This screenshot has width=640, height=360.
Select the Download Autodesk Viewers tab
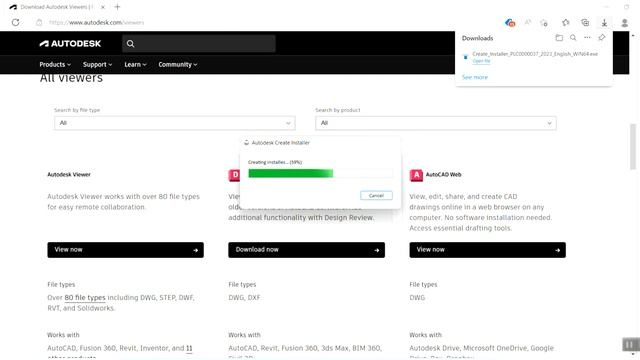point(57,7)
